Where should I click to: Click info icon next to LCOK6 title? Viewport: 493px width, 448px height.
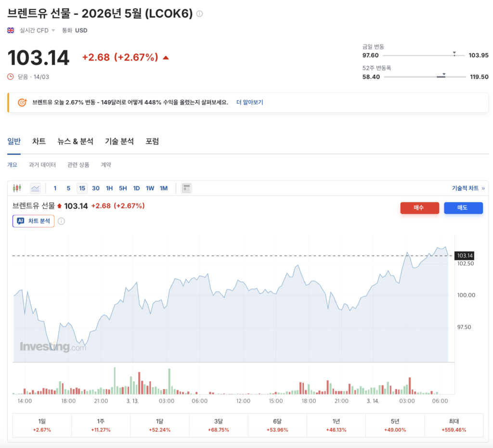(199, 14)
